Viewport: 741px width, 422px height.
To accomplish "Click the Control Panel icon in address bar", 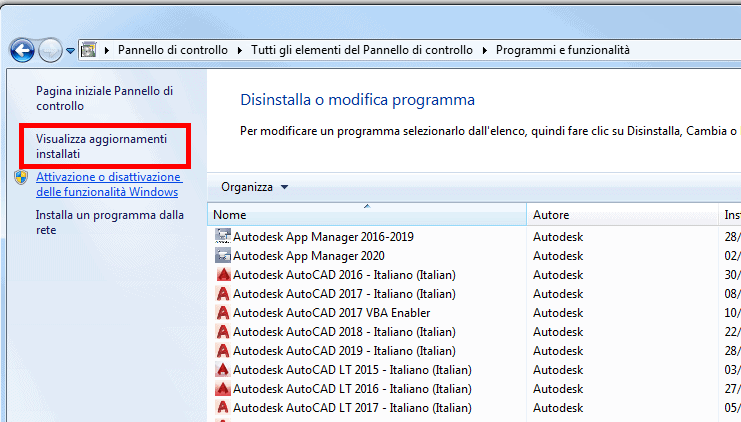I will 88,50.
